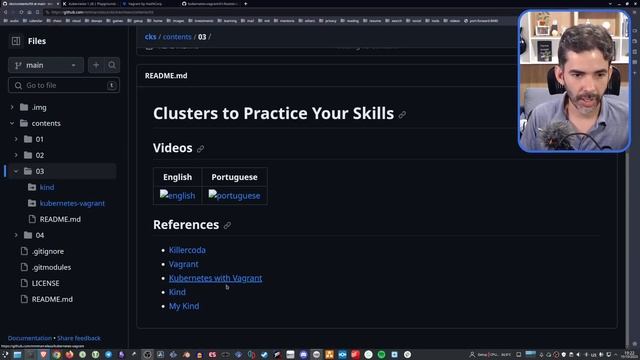640x360 pixels.
Task: Open folder 02 in the tree
Action: click(40, 155)
